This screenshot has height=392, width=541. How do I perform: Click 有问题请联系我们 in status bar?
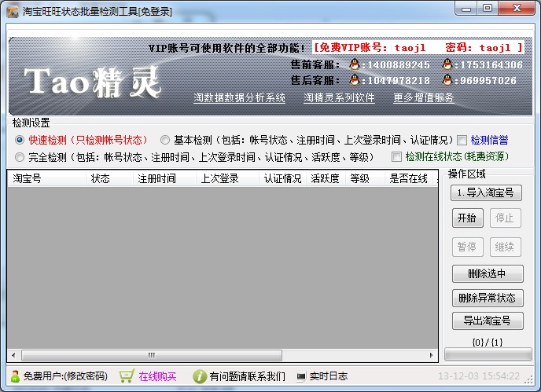point(248,376)
